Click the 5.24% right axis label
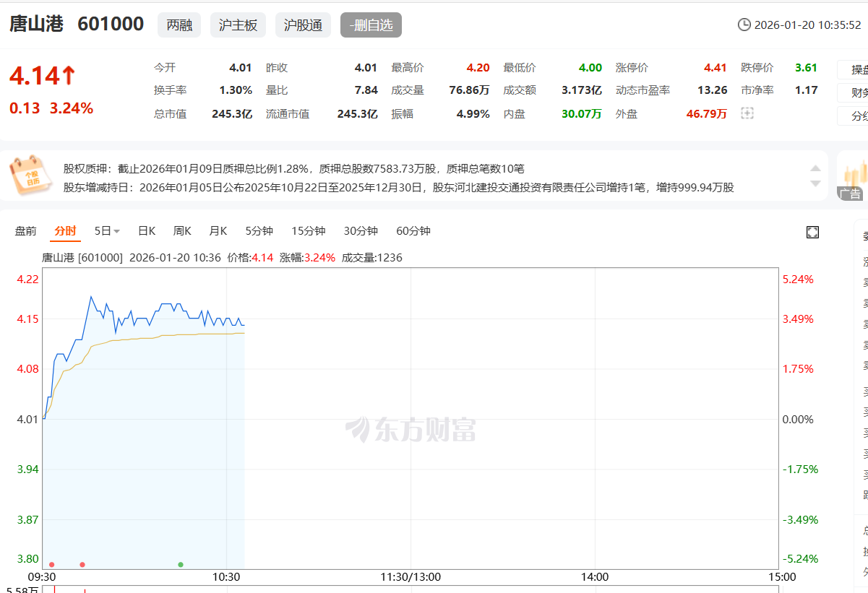 click(798, 280)
